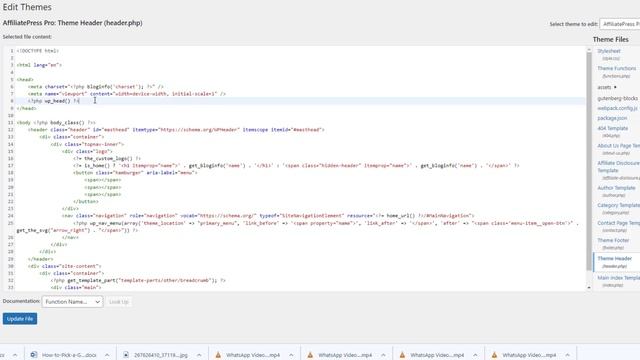Open the About Us Page Template file
Image resolution: width=640 pixels, height=360 pixels.
tap(619, 146)
